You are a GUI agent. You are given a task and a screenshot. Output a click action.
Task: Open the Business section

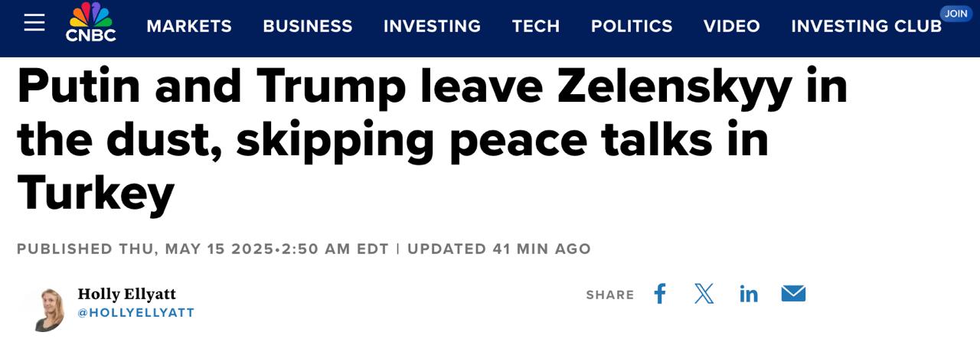pos(308,26)
